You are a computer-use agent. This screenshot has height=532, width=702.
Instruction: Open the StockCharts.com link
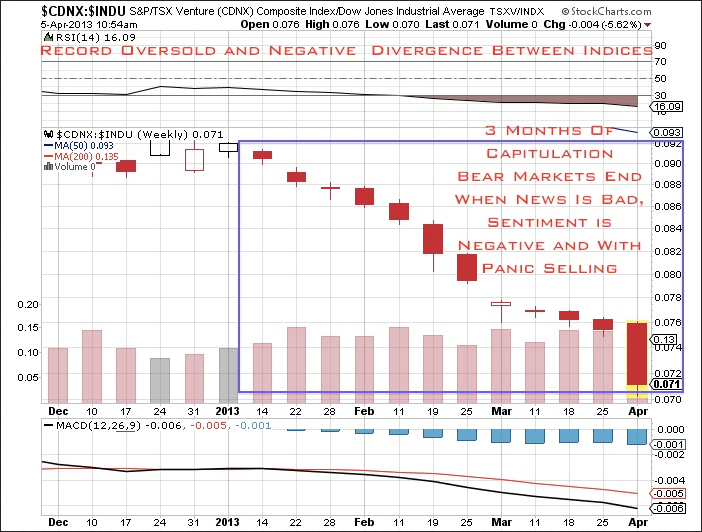click(611, 11)
